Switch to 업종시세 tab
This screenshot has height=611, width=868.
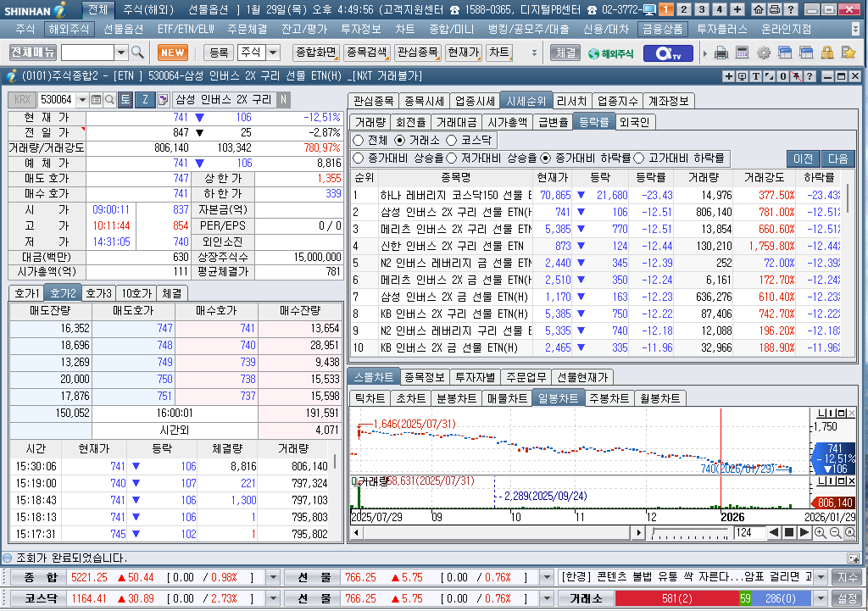click(x=475, y=101)
